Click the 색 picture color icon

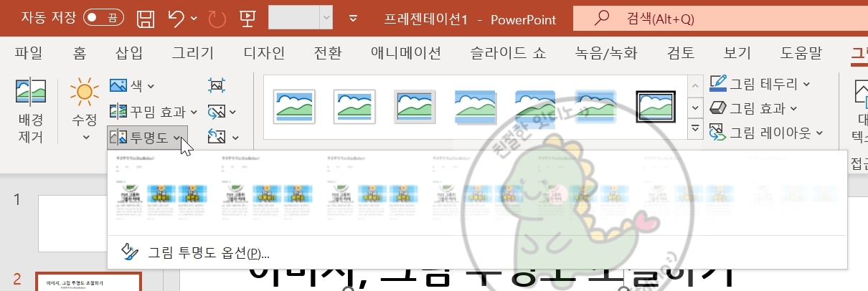tap(118, 86)
